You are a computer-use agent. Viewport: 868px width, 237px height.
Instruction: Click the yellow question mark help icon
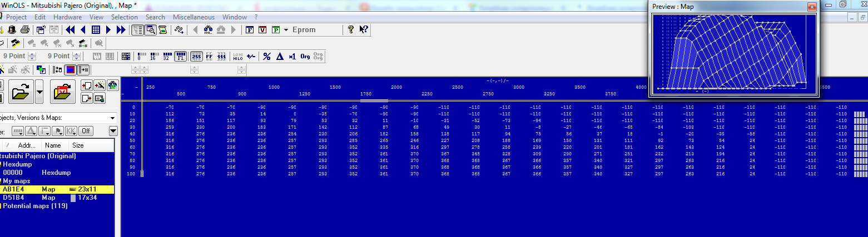point(351,30)
